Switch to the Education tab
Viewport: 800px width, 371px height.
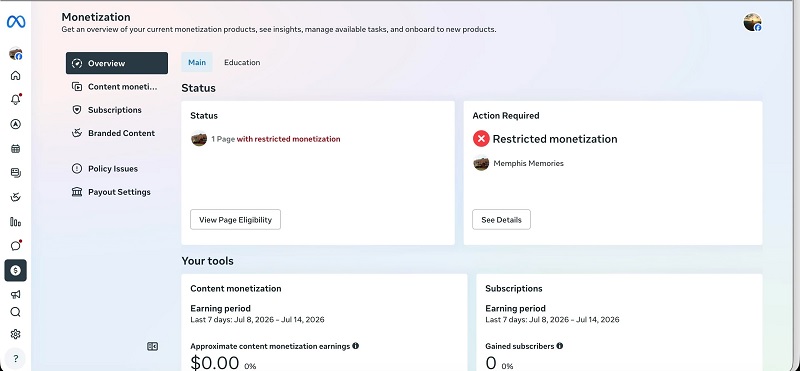(242, 62)
